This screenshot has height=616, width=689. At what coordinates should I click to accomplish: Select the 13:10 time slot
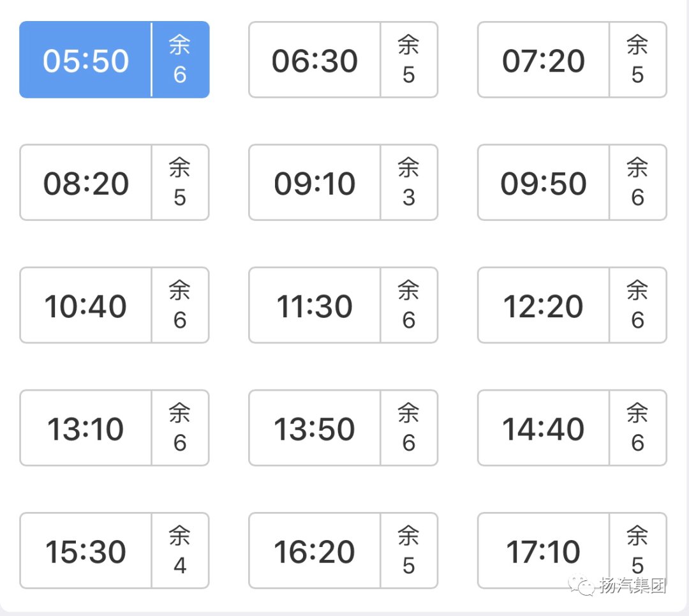coord(86,428)
